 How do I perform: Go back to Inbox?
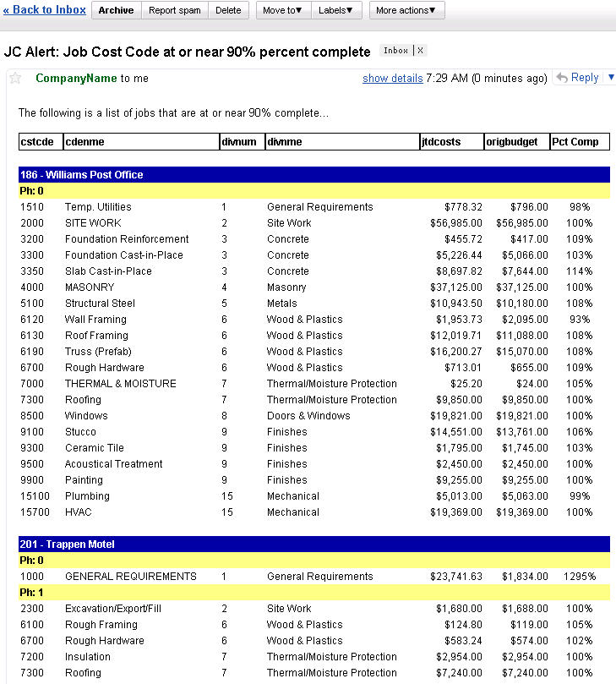[x=44, y=10]
